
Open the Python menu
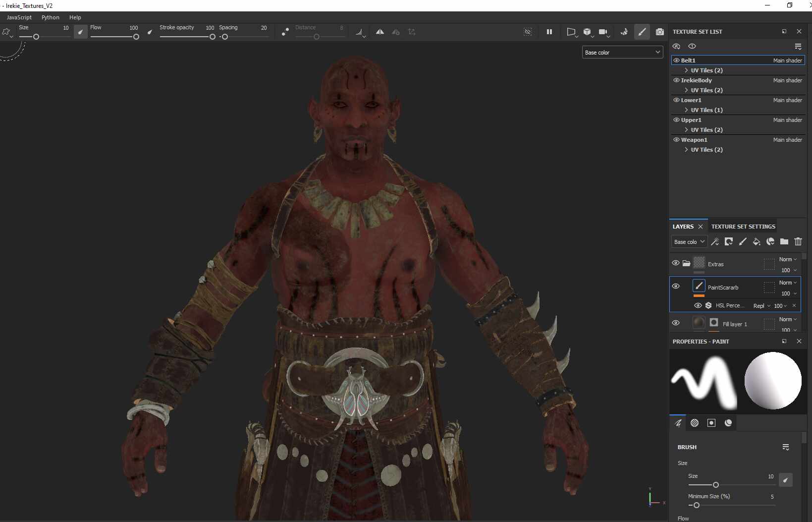50,17
